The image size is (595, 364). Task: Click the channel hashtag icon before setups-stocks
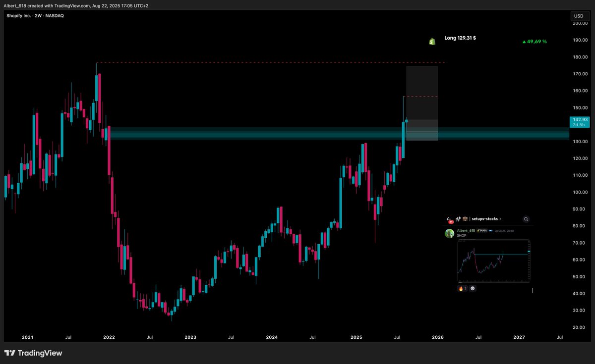pyautogui.click(x=458, y=219)
